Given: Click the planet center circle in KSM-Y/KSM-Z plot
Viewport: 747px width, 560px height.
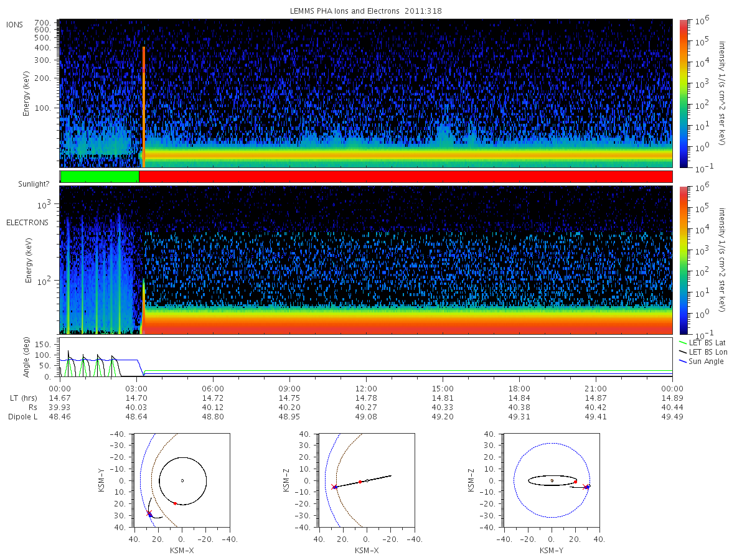Looking at the screenshot, I should 552,480.
